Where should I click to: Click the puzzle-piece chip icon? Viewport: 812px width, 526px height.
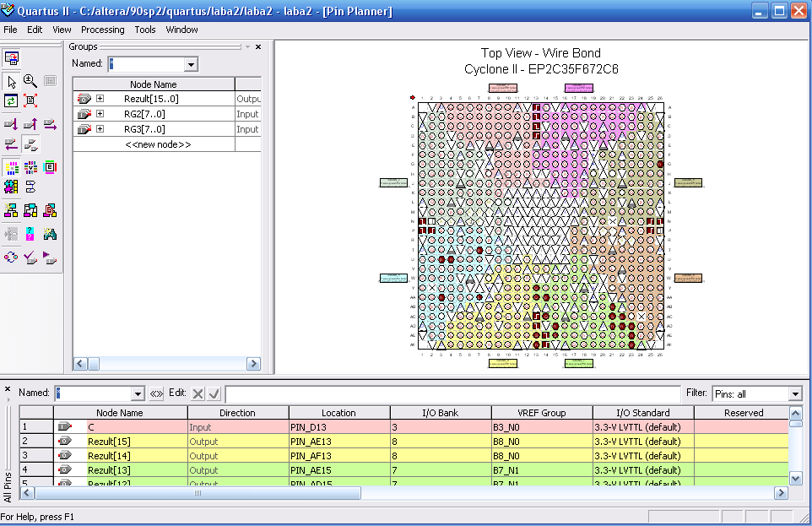(11, 187)
